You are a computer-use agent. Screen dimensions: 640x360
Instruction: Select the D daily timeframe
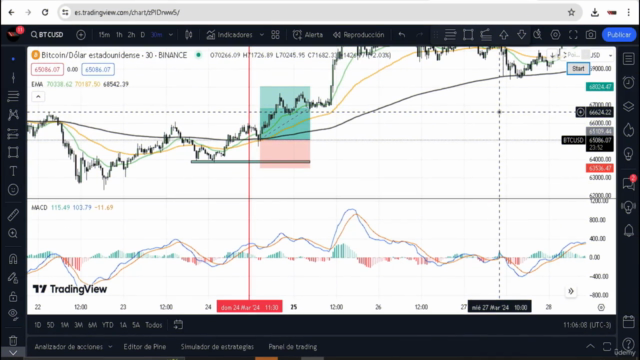(x=142, y=35)
